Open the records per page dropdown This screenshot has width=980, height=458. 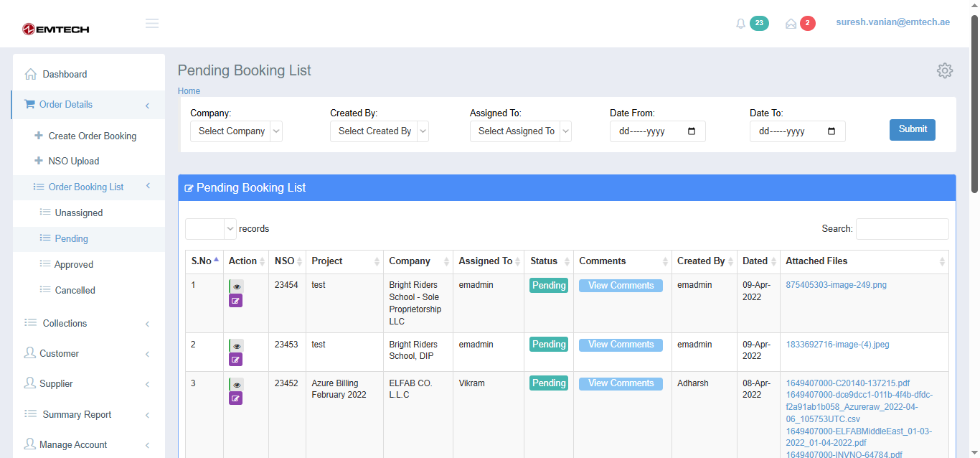pos(211,229)
